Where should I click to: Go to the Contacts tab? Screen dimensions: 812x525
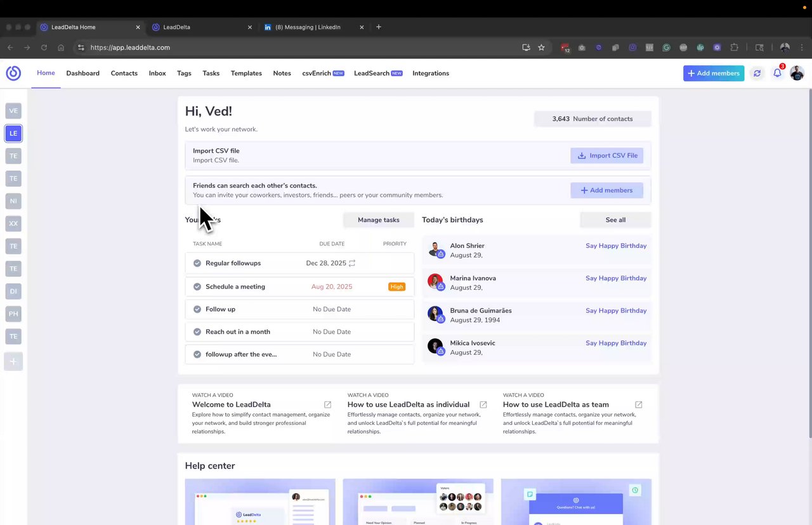click(x=124, y=74)
